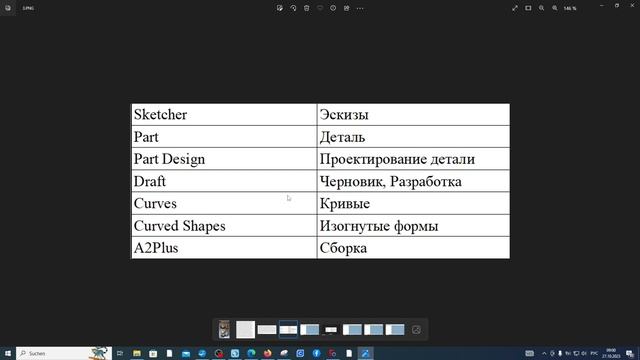Screen dimensions: 640x360
Task: Open the Windows Start menu
Action: pos(7,353)
